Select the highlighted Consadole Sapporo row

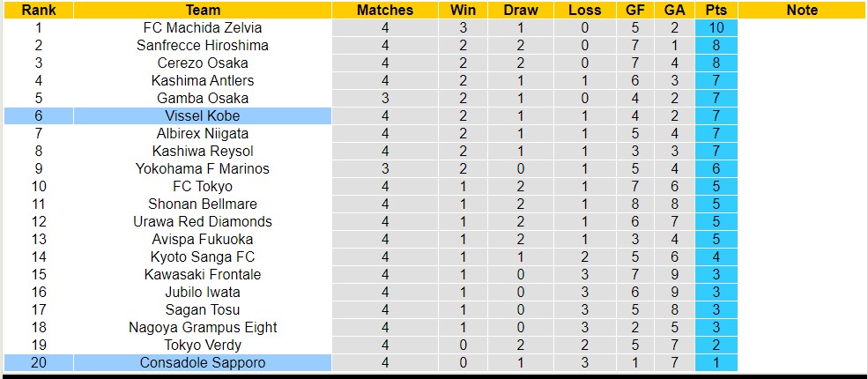tap(203, 362)
